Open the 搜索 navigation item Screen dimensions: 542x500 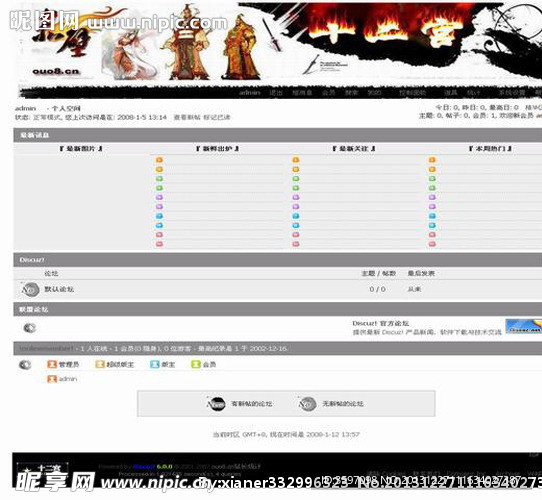351,93
